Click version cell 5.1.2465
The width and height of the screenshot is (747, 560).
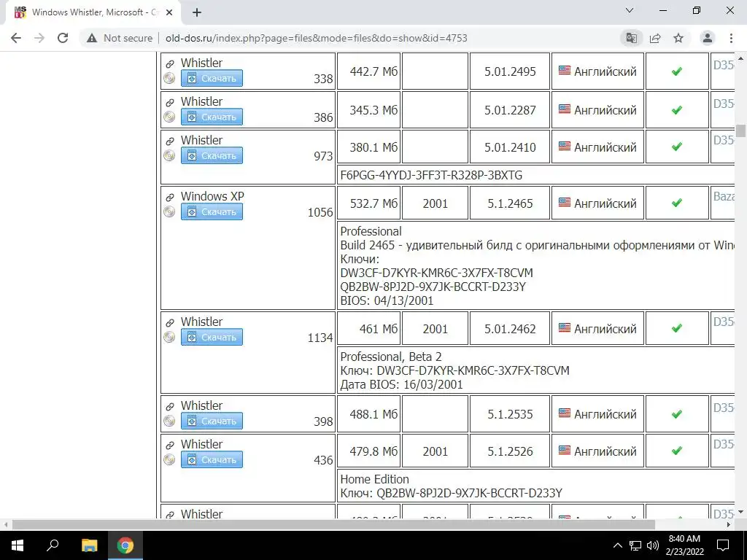(x=510, y=203)
